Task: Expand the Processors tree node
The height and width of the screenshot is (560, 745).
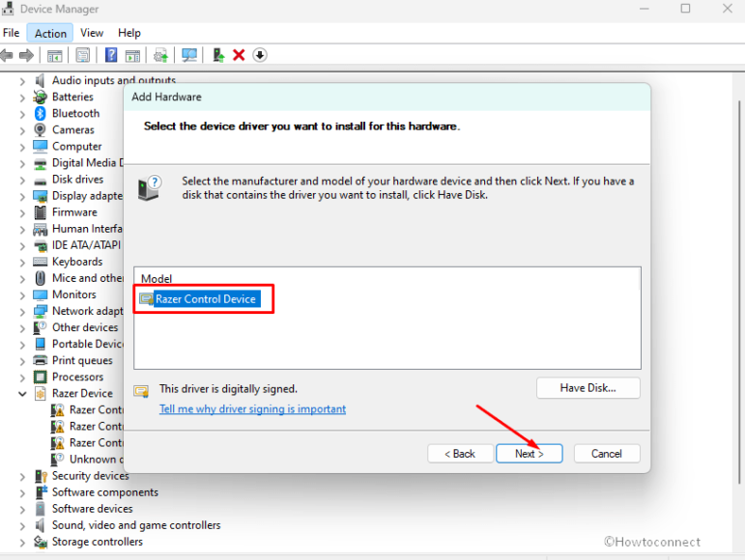Action: click(x=22, y=378)
